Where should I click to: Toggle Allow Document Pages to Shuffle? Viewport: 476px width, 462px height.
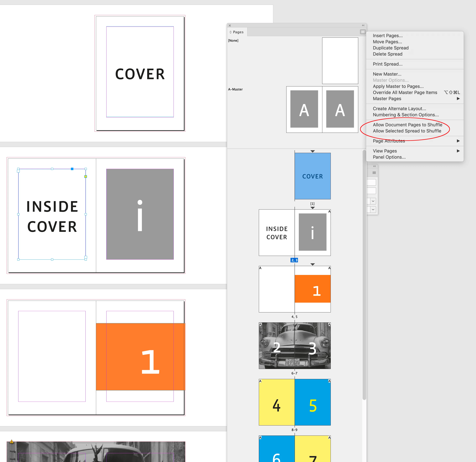[x=407, y=125]
